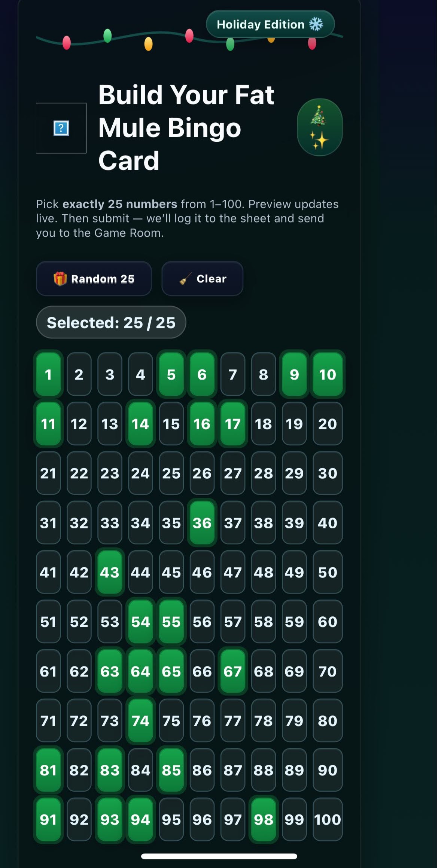The height and width of the screenshot is (868, 438).
Task: Click the Christmas tree sparkle icon
Action: [x=320, y=127]
